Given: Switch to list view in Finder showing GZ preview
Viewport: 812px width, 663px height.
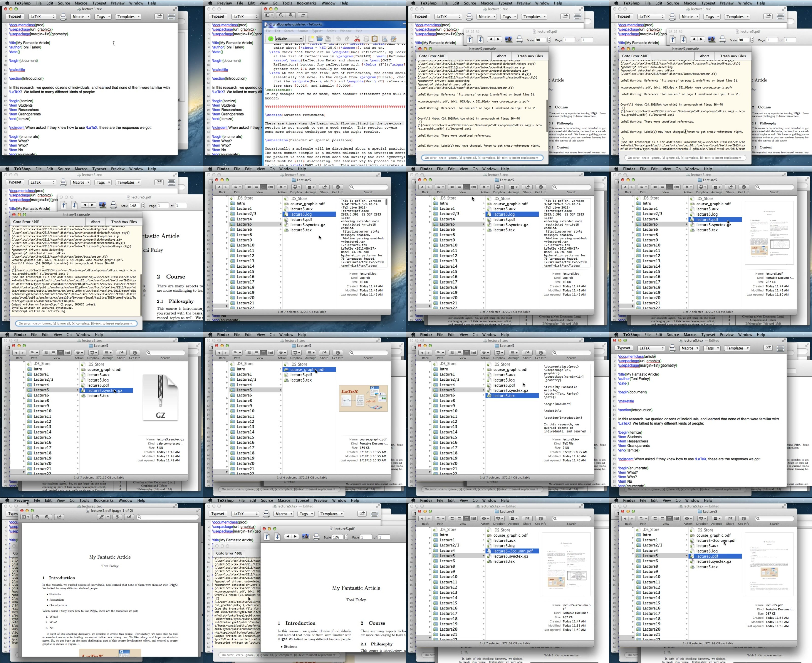Looking at the screenshot, I should click(x=53, y=353).
